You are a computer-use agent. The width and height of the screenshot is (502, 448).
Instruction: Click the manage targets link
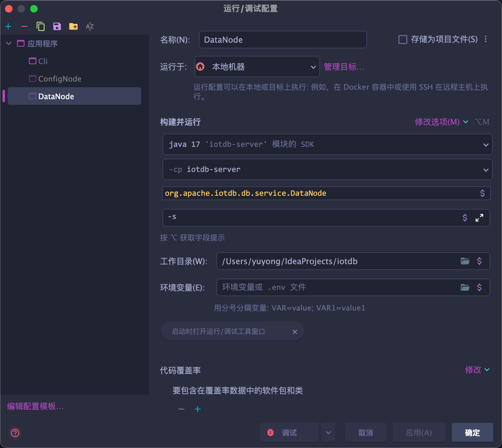coord(344,67)
